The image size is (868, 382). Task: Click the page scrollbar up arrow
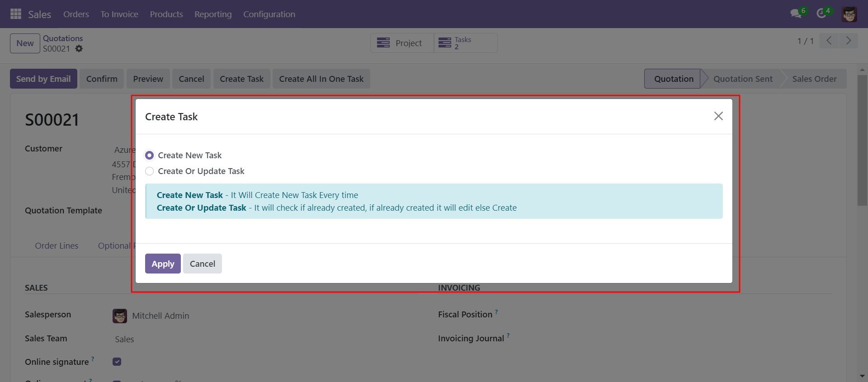pos(862,70)
